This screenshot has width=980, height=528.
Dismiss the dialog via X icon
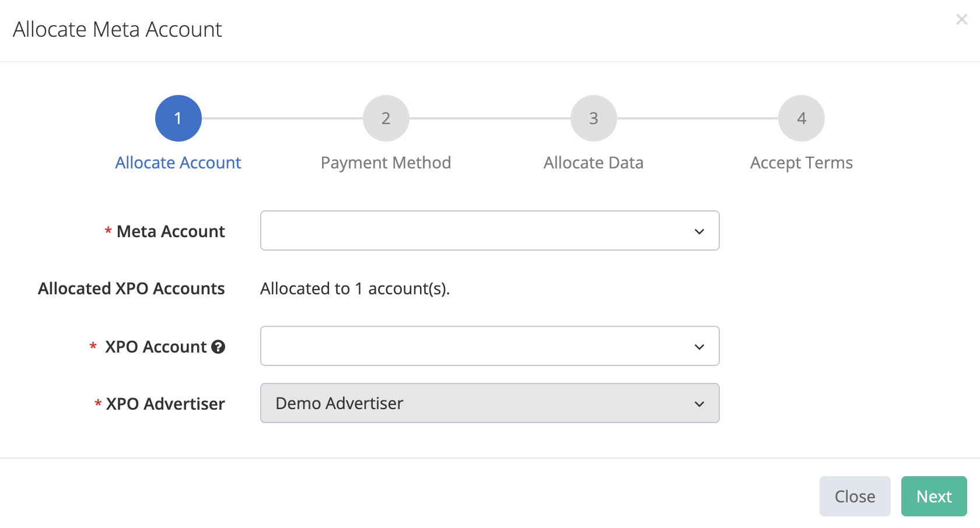(961, 19)
